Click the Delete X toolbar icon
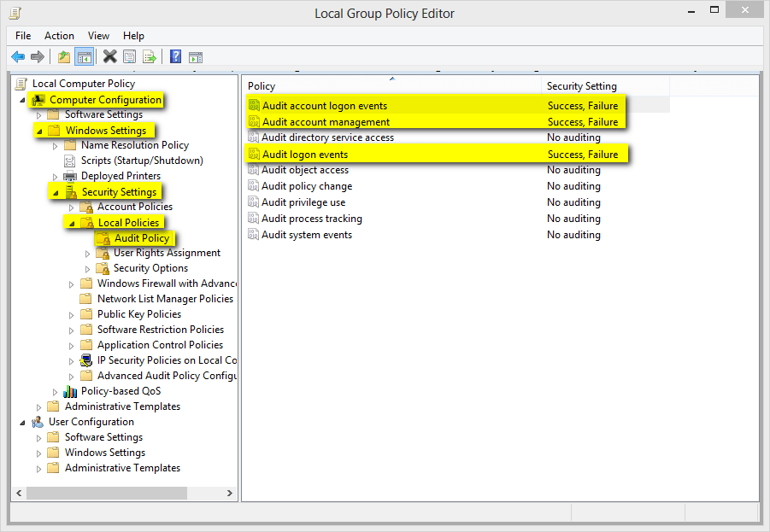The width and height of the screenshot is (770, 532). 109,57
